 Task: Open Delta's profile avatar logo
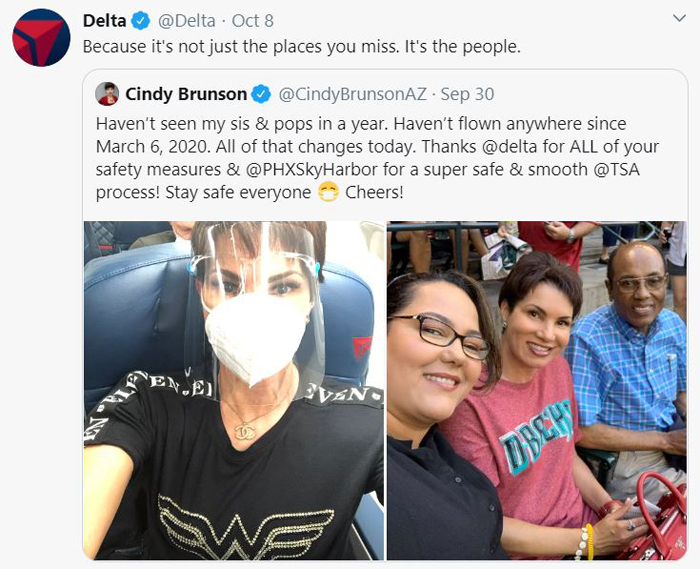pos(42,38)
